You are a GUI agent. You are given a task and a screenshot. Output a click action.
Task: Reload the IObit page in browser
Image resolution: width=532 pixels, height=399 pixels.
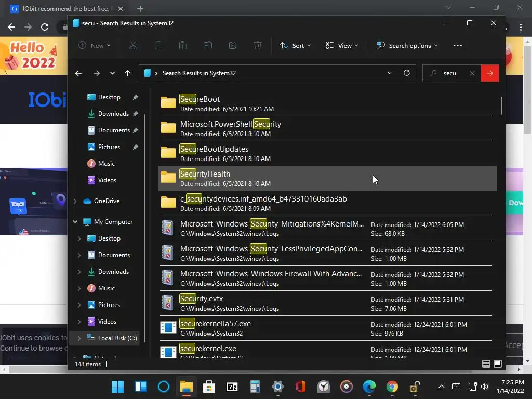[x=45, y=27]
